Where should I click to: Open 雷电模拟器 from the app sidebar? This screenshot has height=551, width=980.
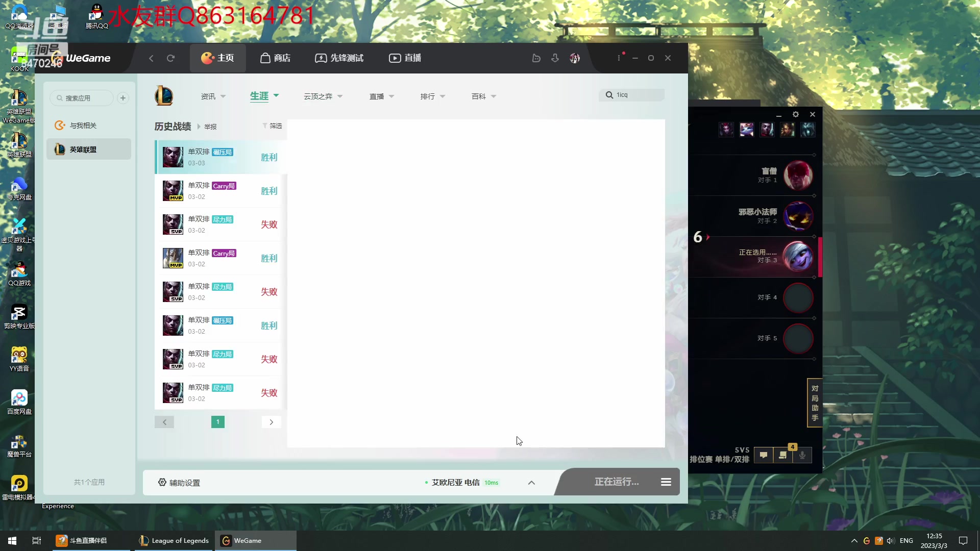click(x=18, y=485)
